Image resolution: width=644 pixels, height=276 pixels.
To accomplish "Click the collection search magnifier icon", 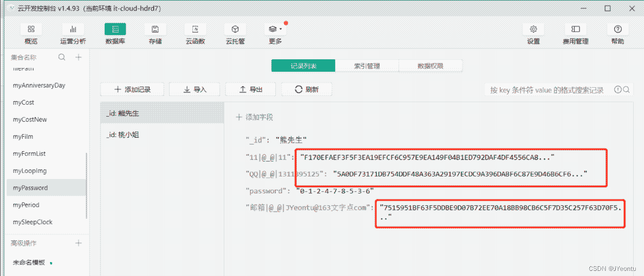I will (62, 57).
